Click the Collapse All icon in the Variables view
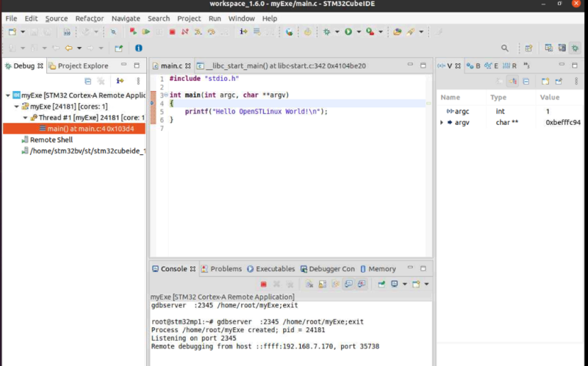 526,82
